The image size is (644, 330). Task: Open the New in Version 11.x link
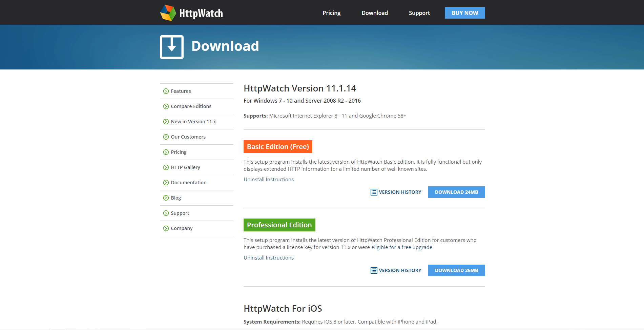[x=193, y=122]
